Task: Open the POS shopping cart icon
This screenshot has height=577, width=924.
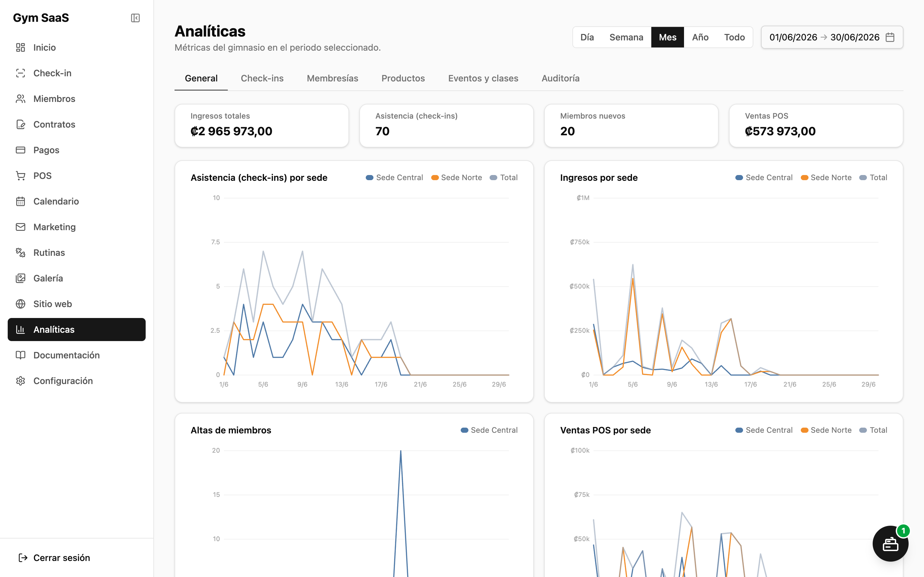Action: click(21, 176)
